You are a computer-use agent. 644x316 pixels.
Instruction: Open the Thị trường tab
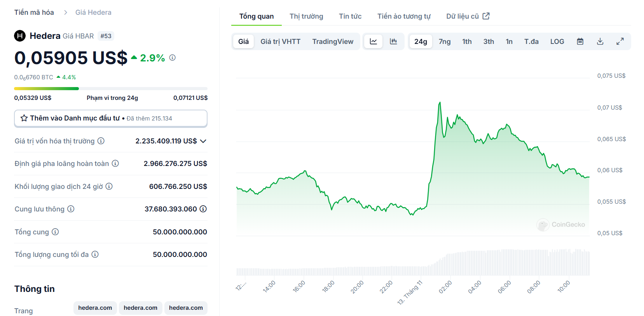tap(306, 16)
